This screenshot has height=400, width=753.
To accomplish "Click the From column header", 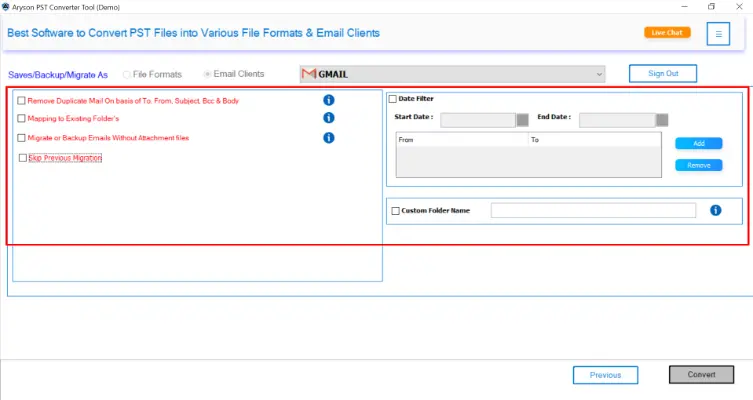I will point(462,140).
